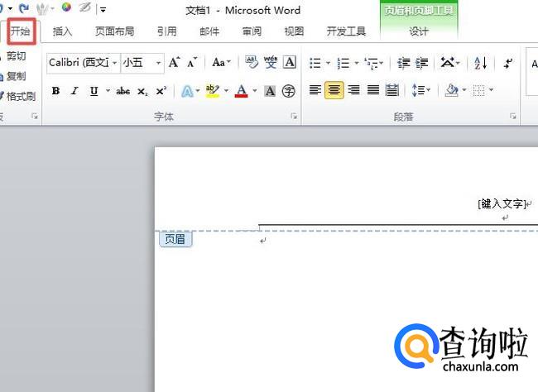Justify the paragraph text

(x=373, y=90)
